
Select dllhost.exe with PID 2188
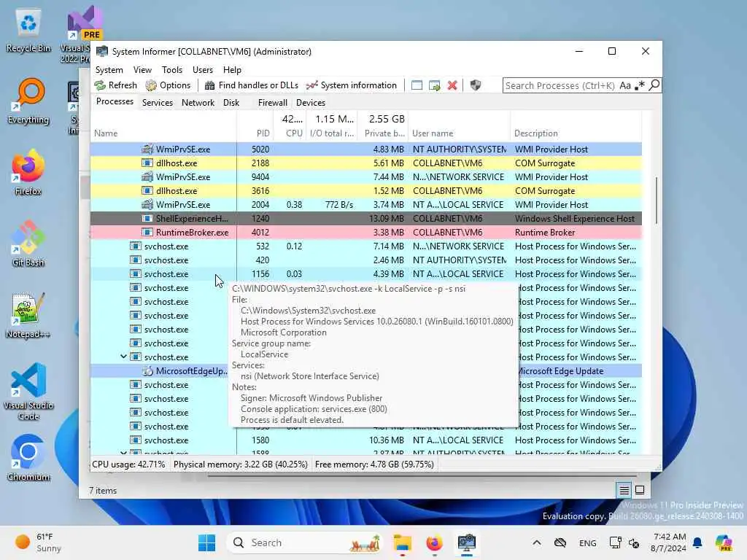tap(366, 163)
